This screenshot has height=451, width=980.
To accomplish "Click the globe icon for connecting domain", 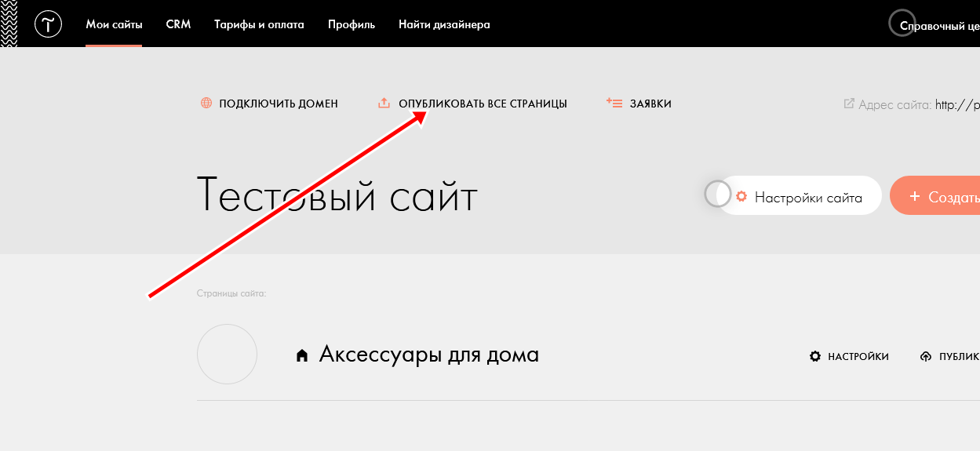I will pyautogui.click(x=206, y=104).
